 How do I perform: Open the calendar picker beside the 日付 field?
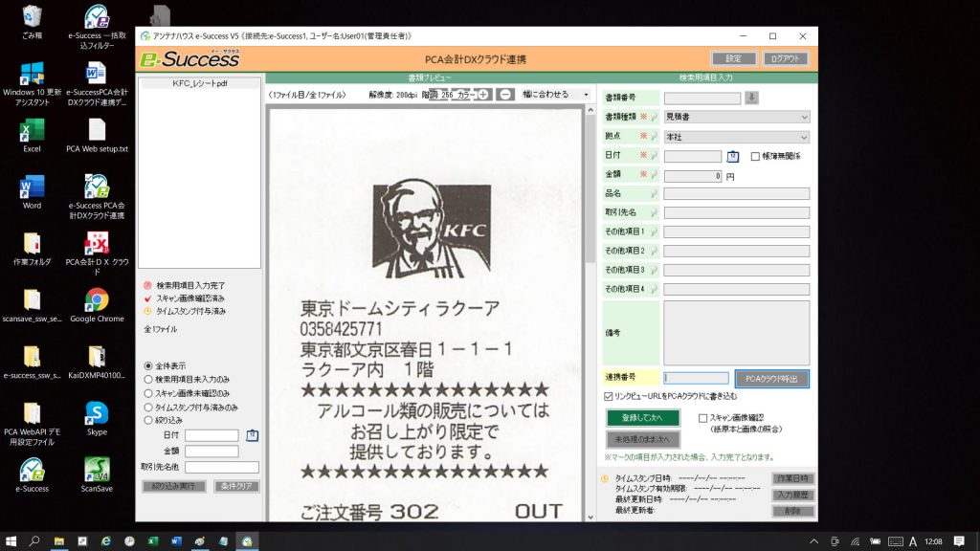(734, 157)
